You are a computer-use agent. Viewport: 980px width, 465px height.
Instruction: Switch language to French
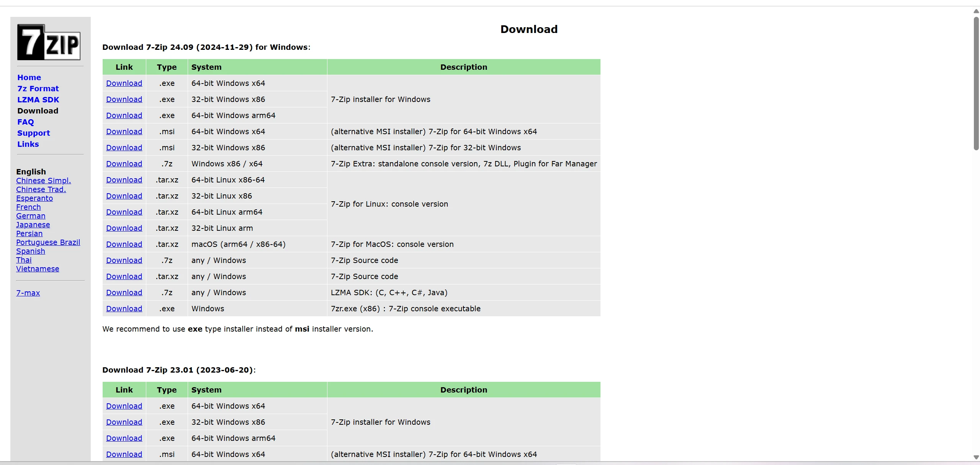tap(28, 207)
